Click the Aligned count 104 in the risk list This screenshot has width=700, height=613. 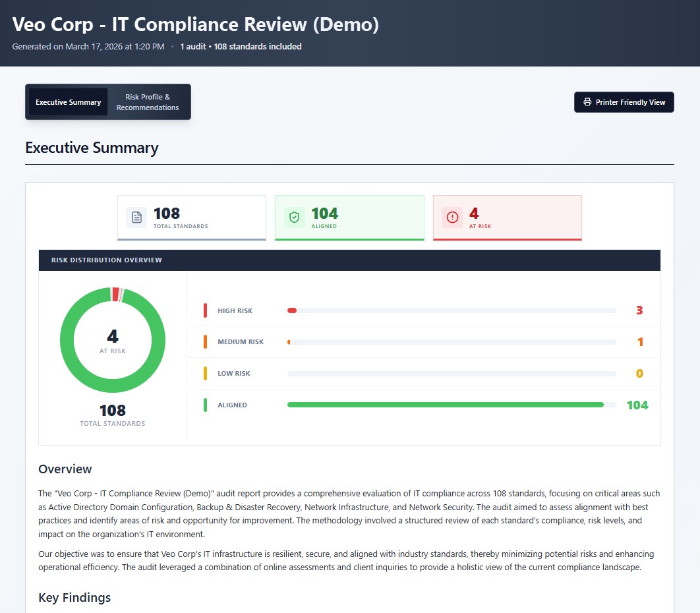(637, 405)
